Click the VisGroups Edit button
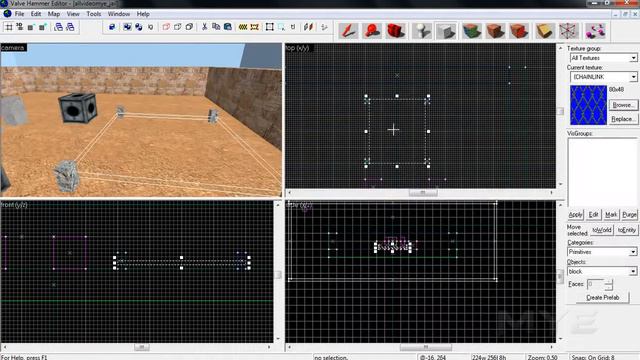This screenshot has height=360, width=640. pyautogui.click(x=593, y=215)
